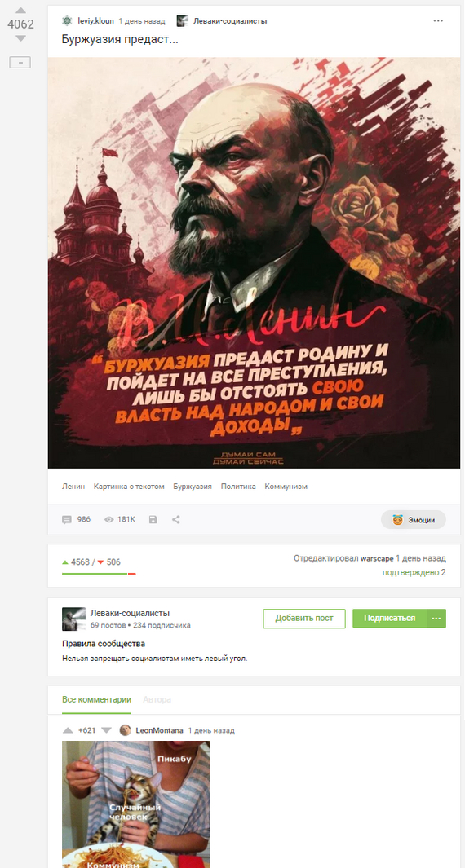Save the post with the floppy disk icon

point(153,520)
